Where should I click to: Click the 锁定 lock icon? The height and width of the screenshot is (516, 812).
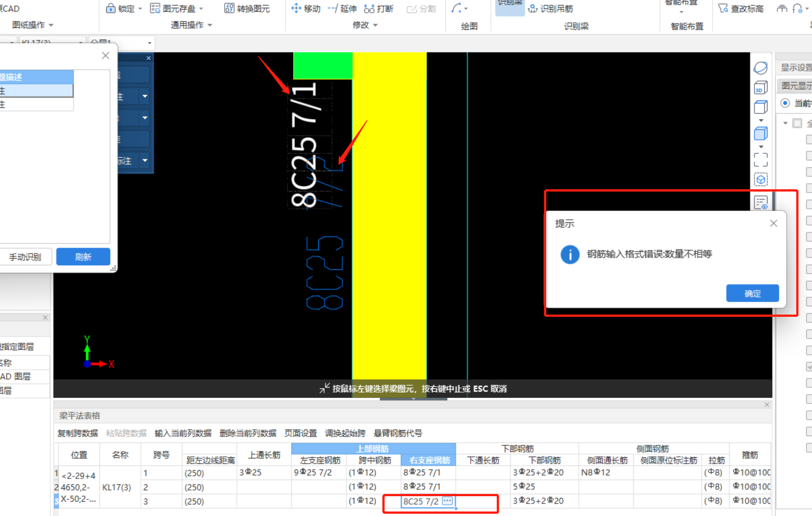point(110,8)
